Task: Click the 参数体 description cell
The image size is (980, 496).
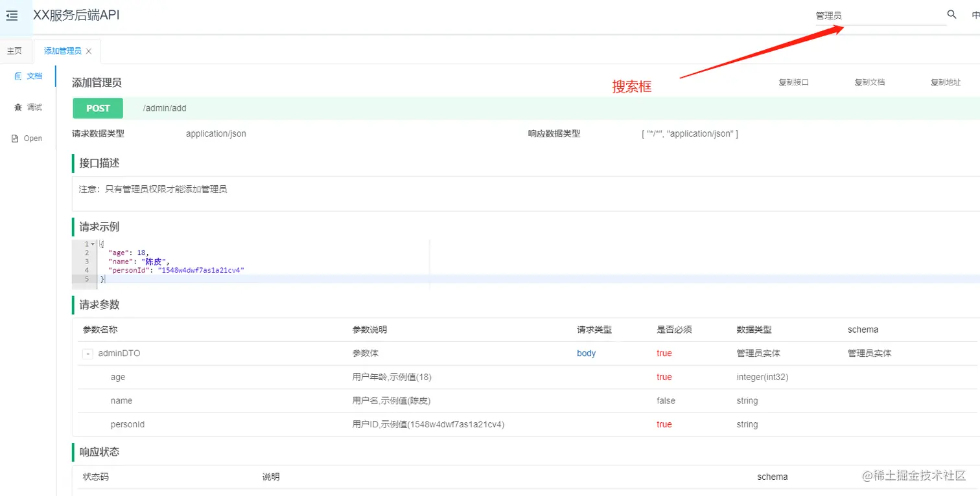Action: point(366,354)
